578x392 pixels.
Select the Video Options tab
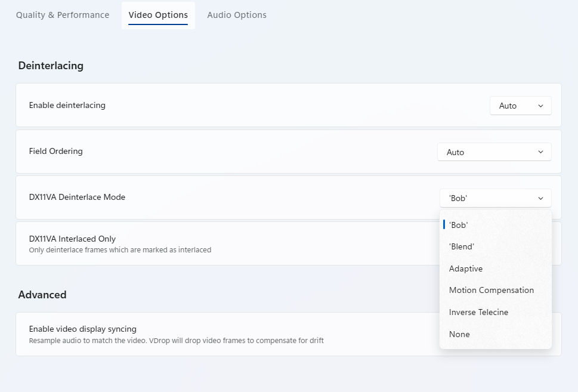pyautogui.click(x=158, y=15)
